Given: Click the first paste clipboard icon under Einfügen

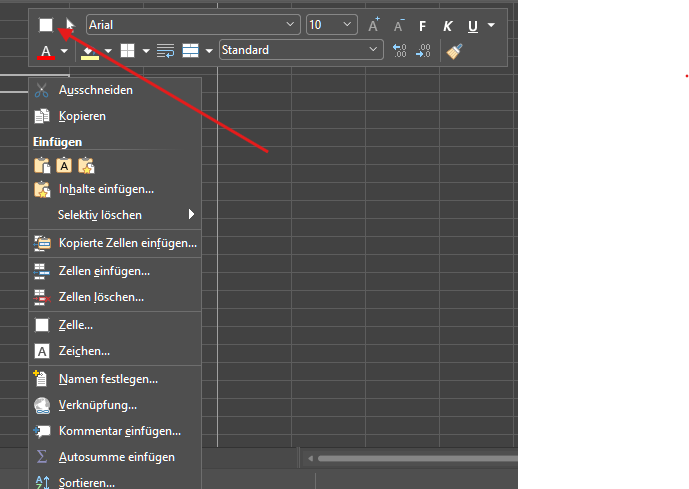Looking at the screenshot, I should [x=42, y=166].
